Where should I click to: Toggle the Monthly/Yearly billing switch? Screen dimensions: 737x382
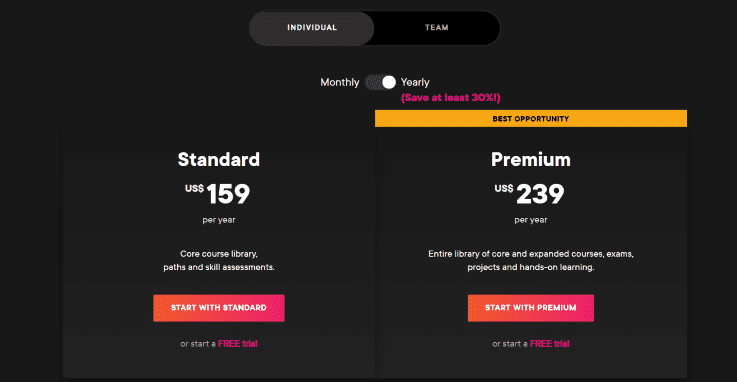[x=380, y=82]
